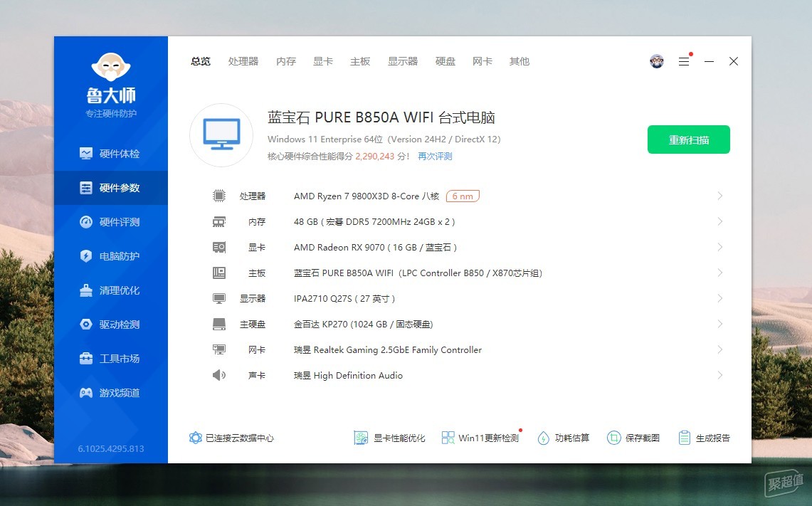Screen dimensions: 812x506
Task: Click the 显示器 monitor row icon
Action: [x=219, y=298]
